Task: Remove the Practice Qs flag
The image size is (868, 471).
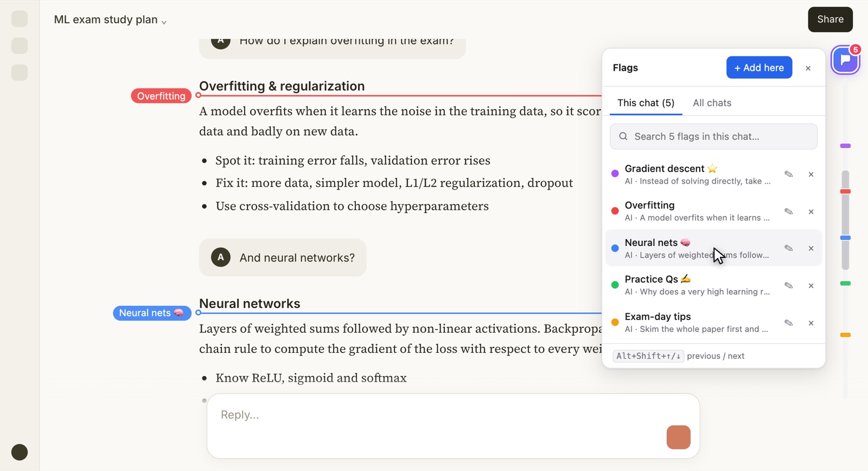Action: point(811,286)
